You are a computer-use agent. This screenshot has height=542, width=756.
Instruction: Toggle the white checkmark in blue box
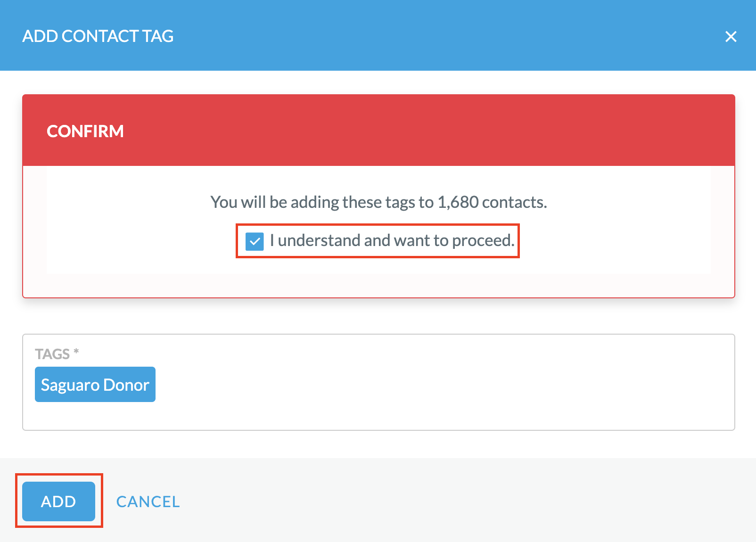[255, 241]
